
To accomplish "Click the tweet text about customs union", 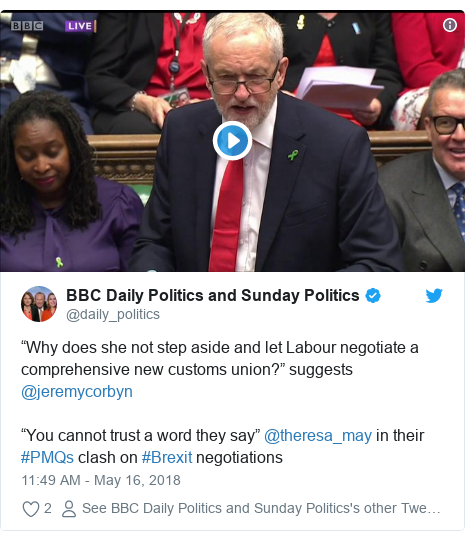I will 220,358.
